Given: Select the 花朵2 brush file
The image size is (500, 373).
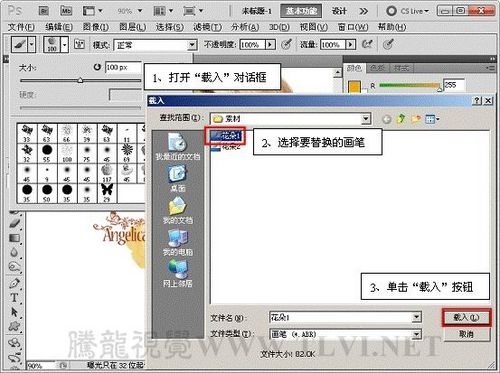Looking at the screenshot, I should pyautogui.click(x=226, y=147).
